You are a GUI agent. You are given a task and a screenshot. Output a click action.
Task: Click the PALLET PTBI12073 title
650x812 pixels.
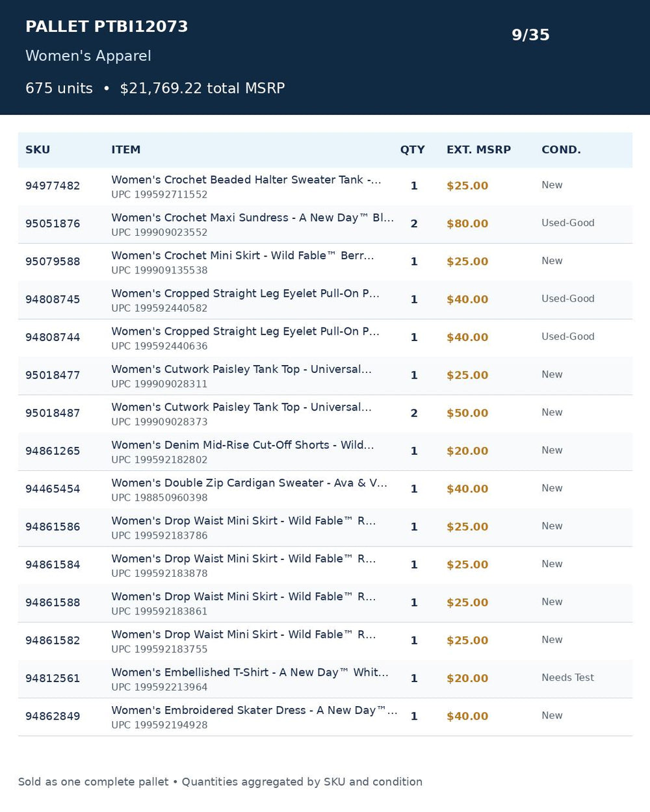[107, 27]
